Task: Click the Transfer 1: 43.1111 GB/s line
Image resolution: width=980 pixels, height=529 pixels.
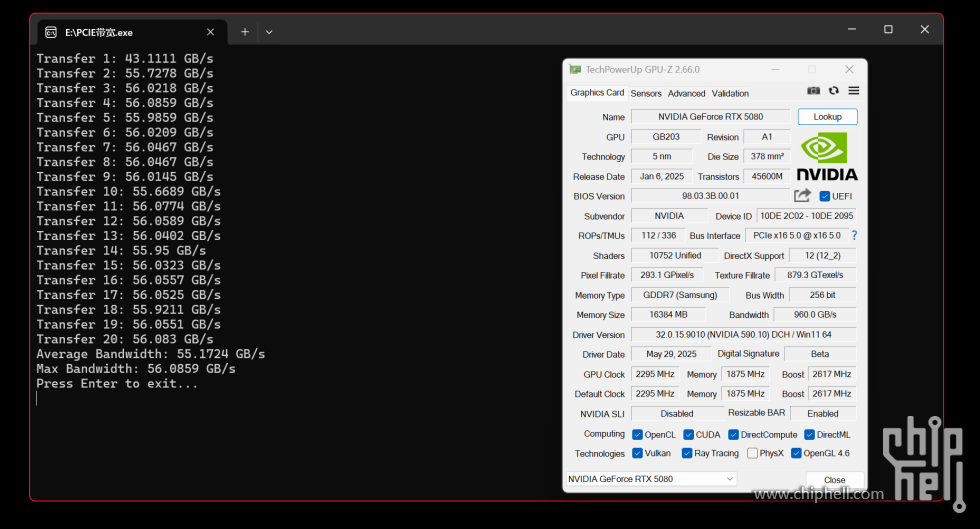Action: pos(125,59)
